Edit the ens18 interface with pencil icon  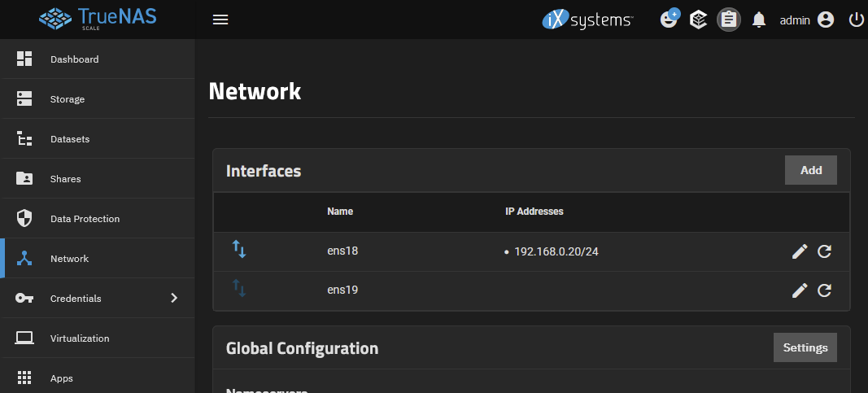(800, 252)
